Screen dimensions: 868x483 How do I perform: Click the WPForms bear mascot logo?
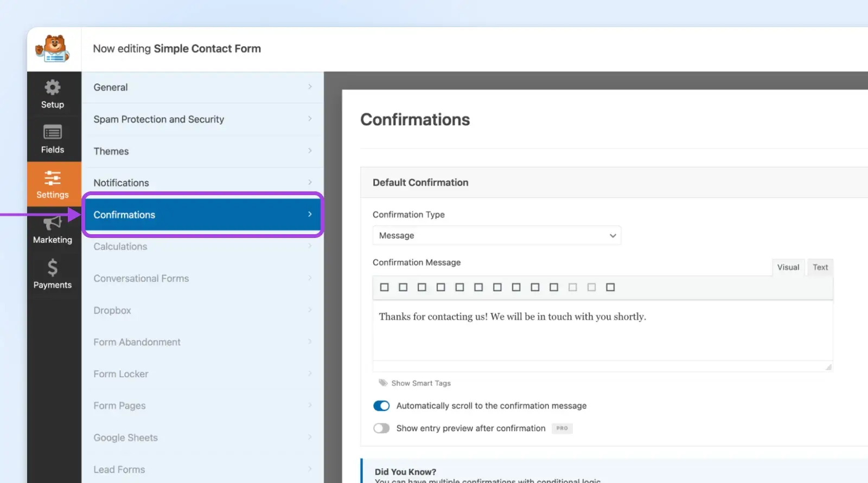53,49
